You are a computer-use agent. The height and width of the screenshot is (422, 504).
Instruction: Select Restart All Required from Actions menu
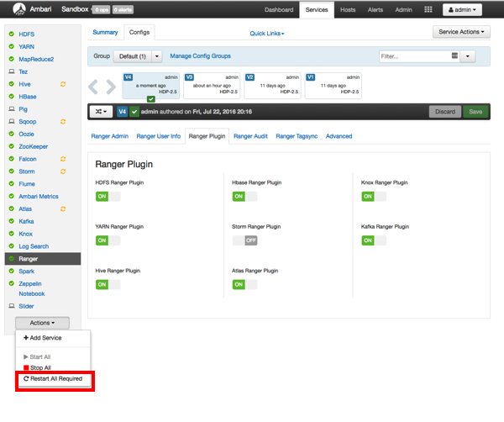[55, 380]
